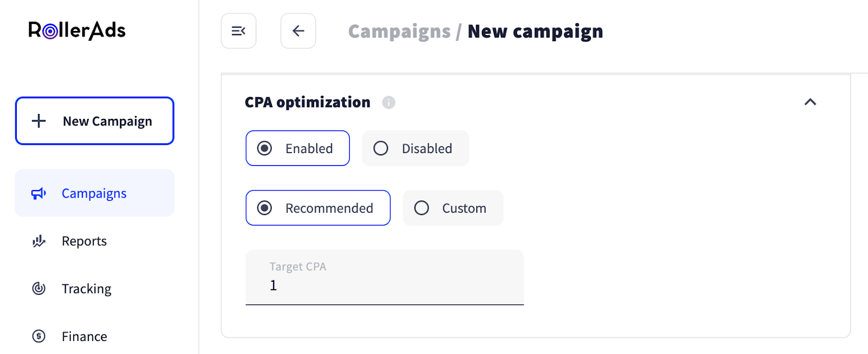Image resolution: width=868 pixels, height=354 pixels.
Task: Choose the Recommended radio option
Action: point(265,208)
